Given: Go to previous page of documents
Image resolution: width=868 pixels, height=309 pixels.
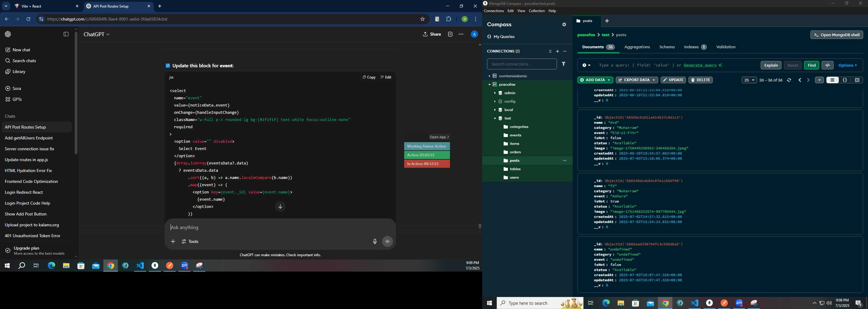Looking at the screenshot, I should [x=800, y=80].
